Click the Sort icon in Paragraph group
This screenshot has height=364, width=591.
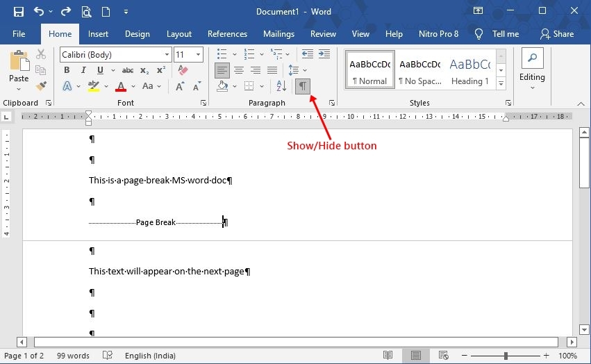click(281, 86)
